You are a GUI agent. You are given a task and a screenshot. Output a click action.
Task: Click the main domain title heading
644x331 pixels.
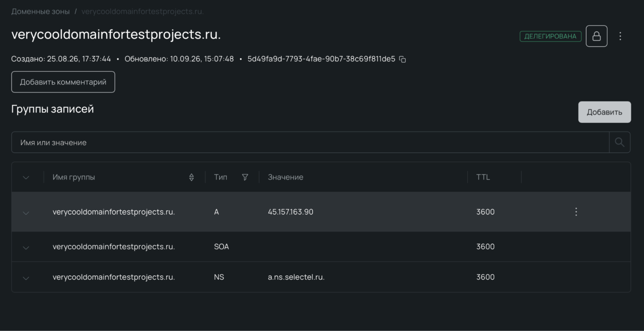point(116,34)
